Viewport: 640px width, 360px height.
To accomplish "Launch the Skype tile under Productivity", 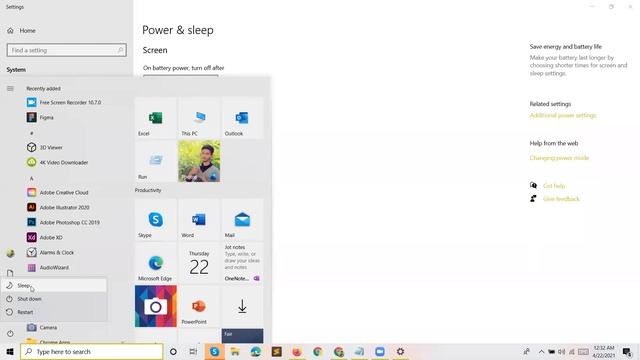I will (156, 220).
